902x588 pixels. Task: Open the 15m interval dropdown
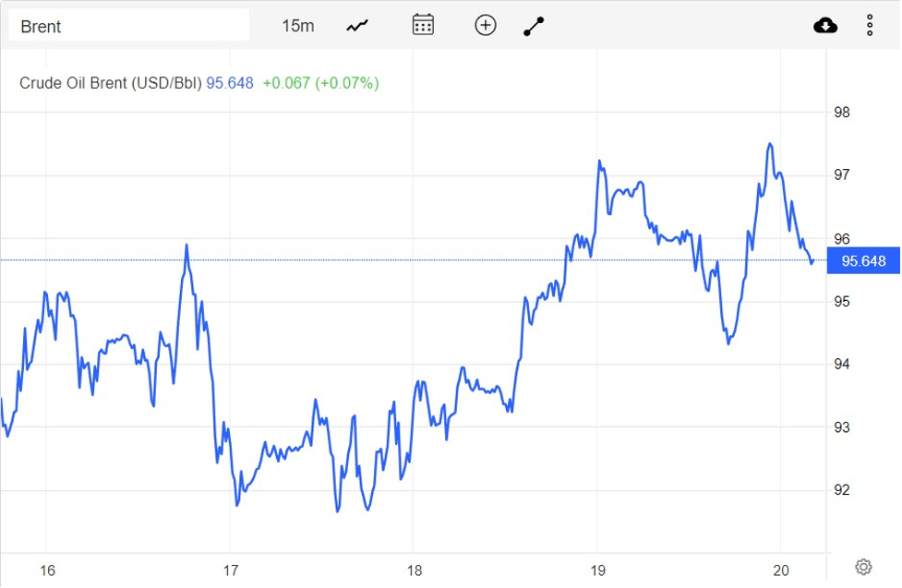297,26
